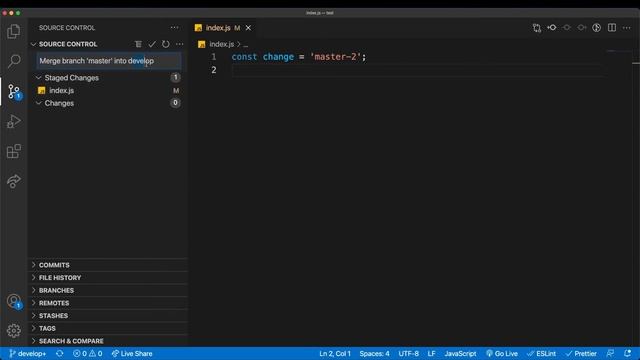This screenshot has width=640, height=360.
Task: Click Live Share in the status bar
Action: point(132,353)
